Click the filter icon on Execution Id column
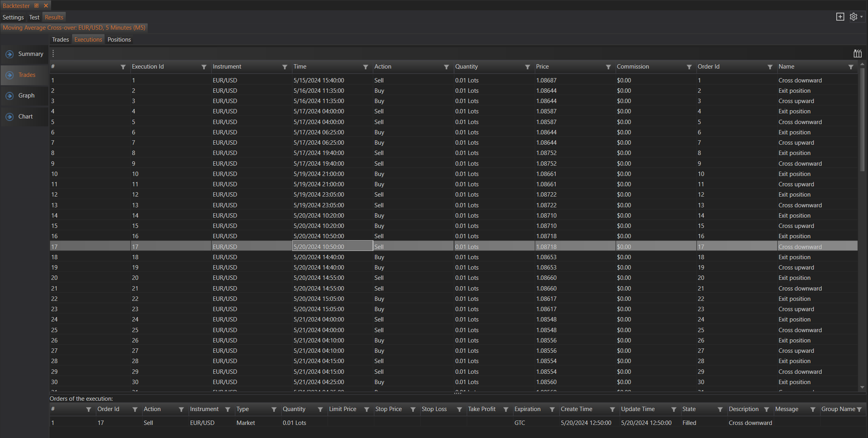The height and width of the screenshot is (438, 868). [x=204, y=67]
